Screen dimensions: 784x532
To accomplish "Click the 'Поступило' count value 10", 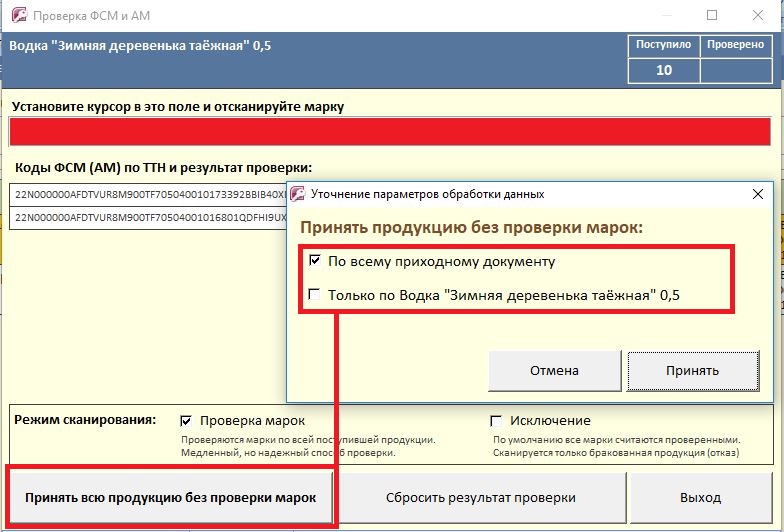I will point(663,70).
